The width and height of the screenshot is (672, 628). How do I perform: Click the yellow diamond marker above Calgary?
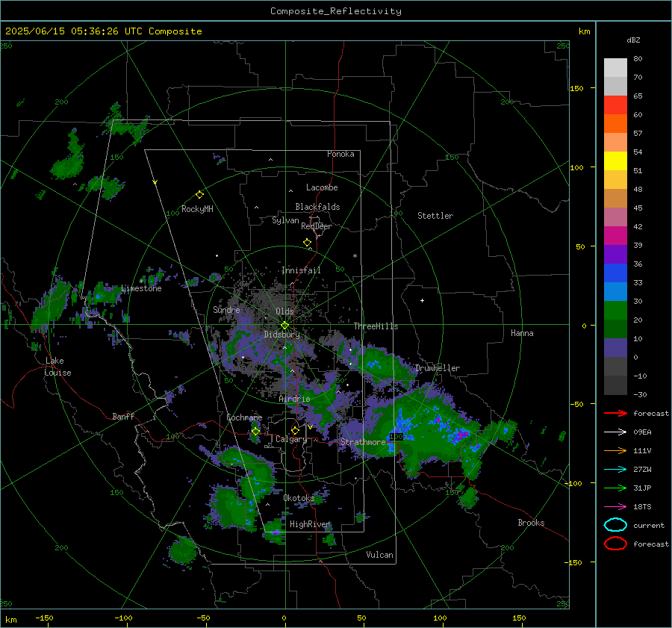(x=295, y=430)
